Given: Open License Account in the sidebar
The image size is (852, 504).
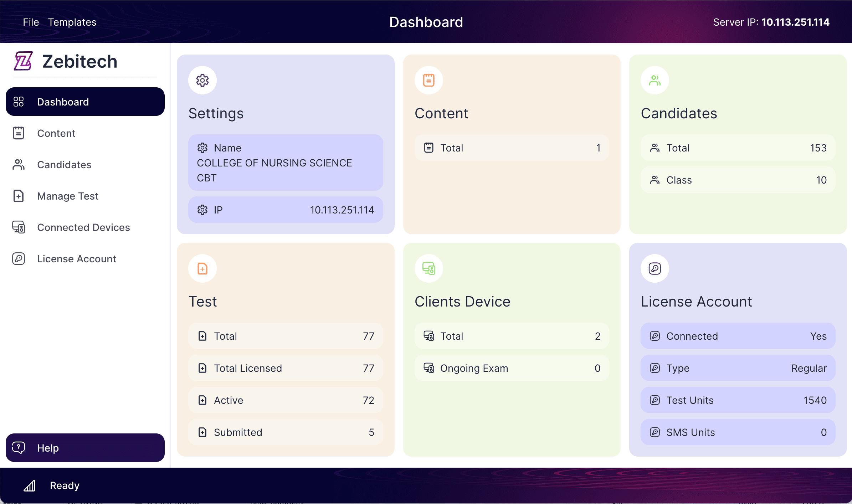Looking at the screenshot, I should (x=85, y=258).
